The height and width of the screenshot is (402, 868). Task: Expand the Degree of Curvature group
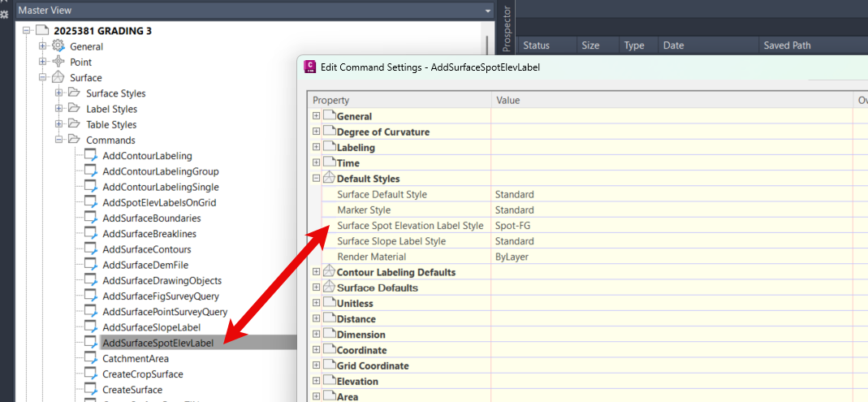[x=316, y=132]
